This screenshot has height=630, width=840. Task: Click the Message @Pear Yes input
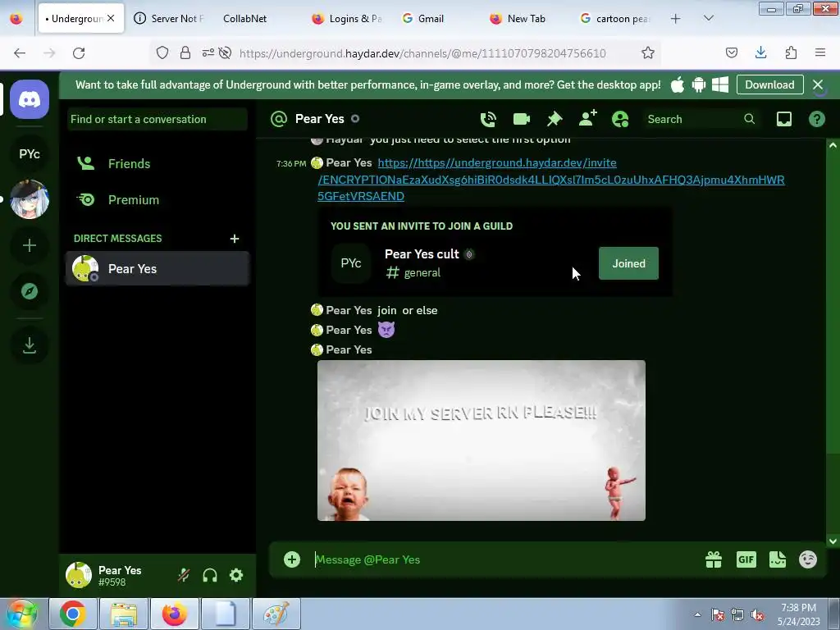pyautogui.click(x=504, y=559)
